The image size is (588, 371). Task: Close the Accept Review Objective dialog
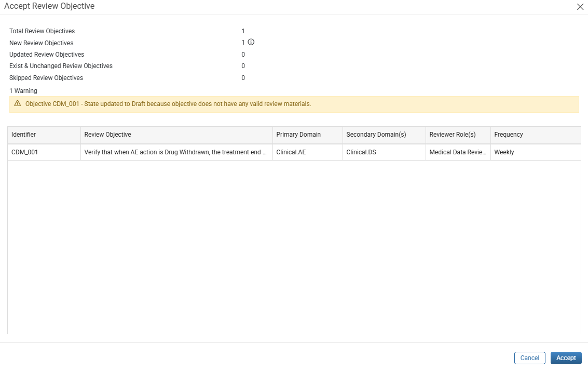pyautogui.click(x=580, y=7)
